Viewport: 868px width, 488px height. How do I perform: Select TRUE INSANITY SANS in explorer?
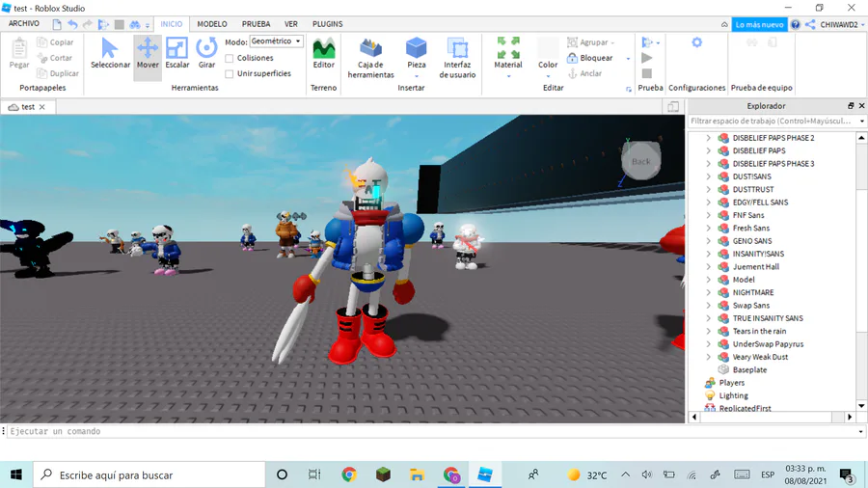(x=768, y=318)
